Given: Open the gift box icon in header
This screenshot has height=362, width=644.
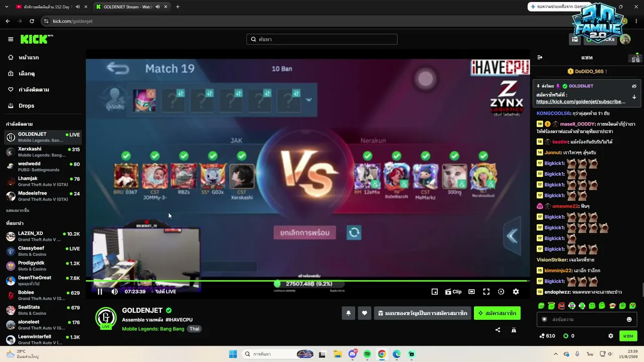Looking at the screenshot, I should click(575, 39).
